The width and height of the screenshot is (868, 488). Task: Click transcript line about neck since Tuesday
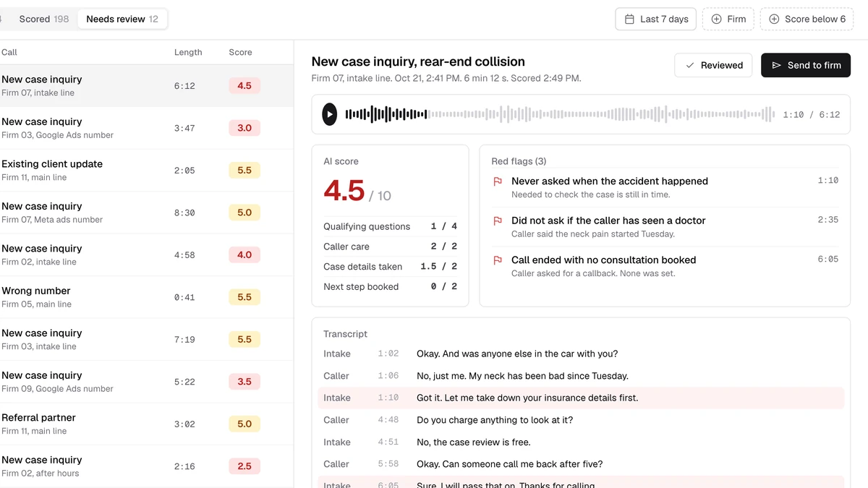pyautogui.click(x=581, y=376)
